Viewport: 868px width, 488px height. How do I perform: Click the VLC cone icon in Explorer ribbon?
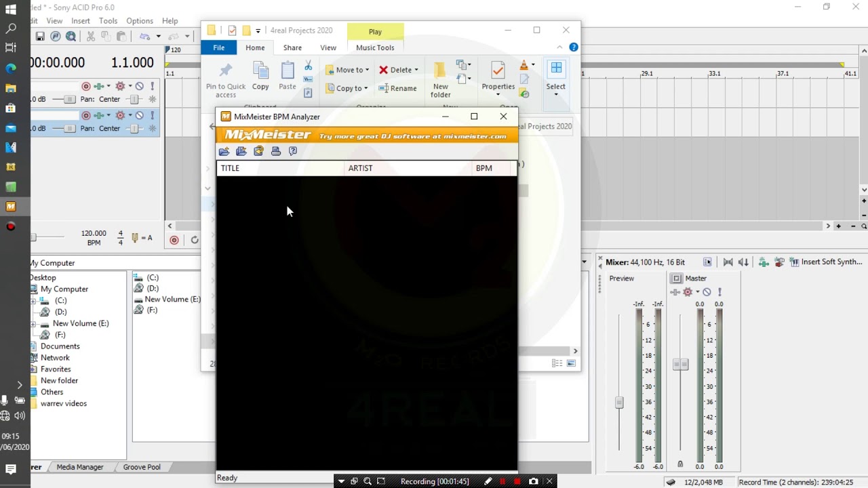pos(524,66)
